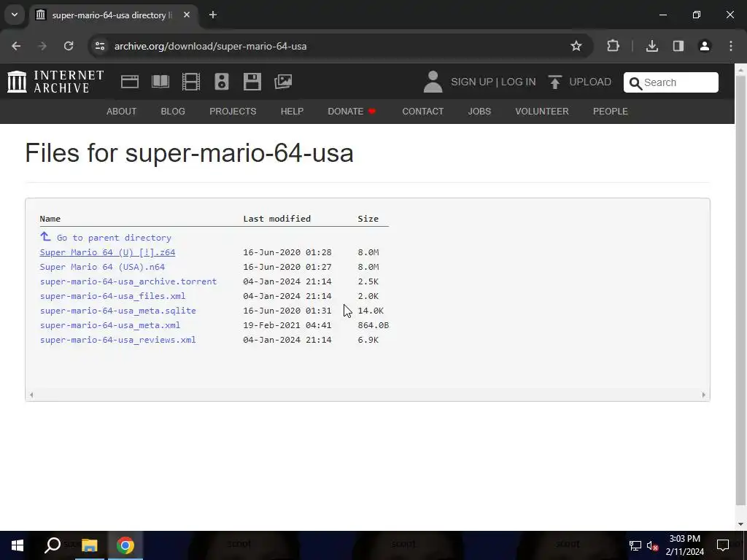Open the Images icon

283,82
